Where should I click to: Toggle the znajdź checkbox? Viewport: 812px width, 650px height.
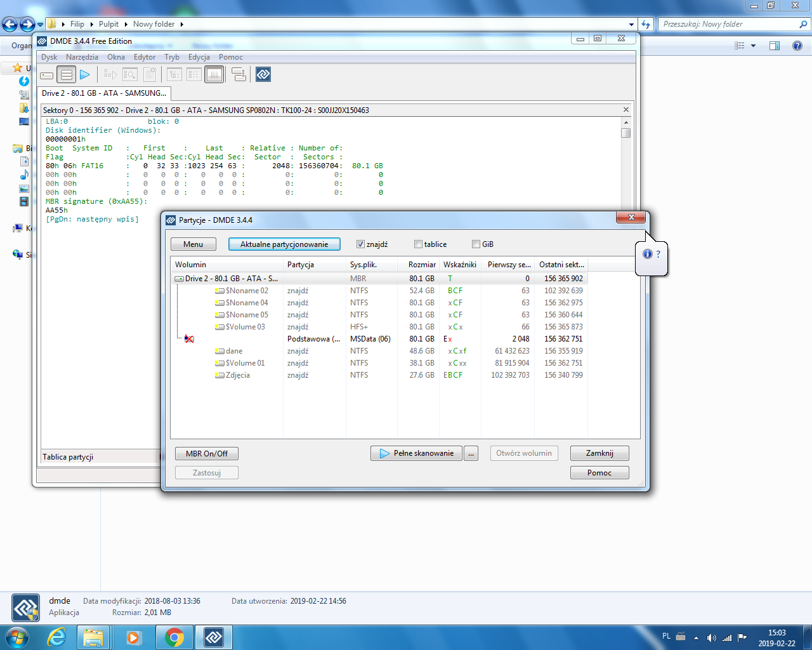pyautogui.click(x=360, y=244)
